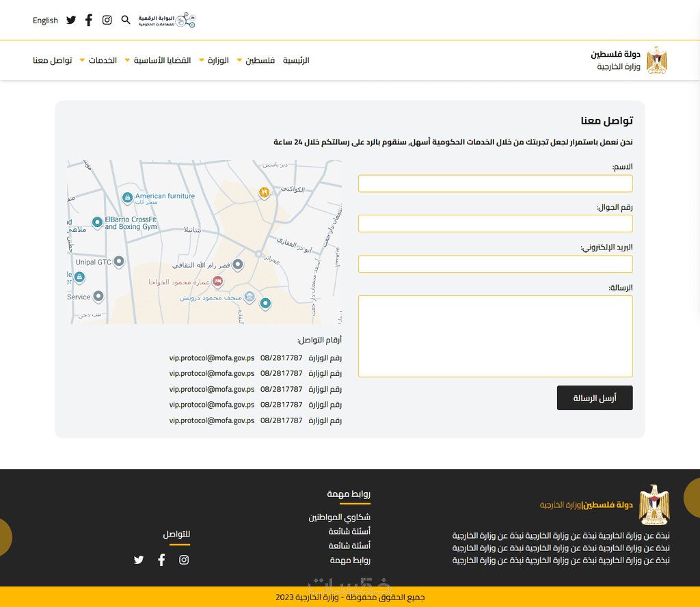Click the footer Facebook icon

[161, 560]
